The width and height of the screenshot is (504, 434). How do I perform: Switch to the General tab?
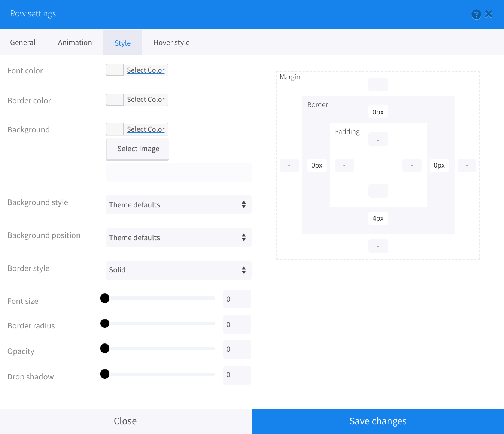pyautogui.click(x=23, y=43)
